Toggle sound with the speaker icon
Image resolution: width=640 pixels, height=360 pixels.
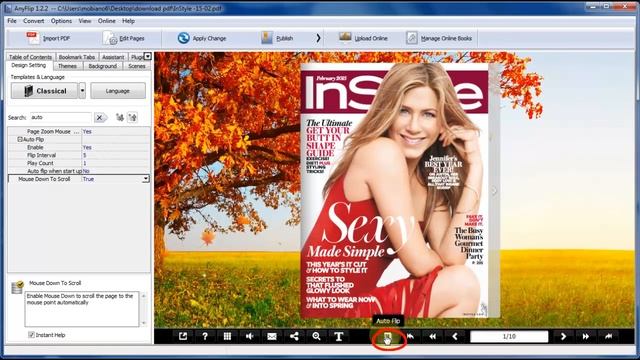point(249,336)
